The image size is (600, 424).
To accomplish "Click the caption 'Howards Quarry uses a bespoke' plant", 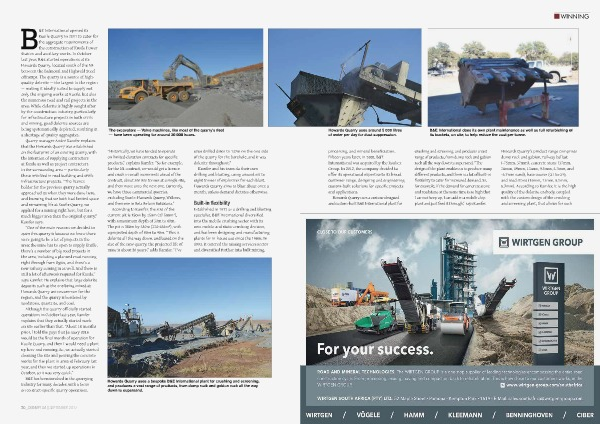I will 184,386.
